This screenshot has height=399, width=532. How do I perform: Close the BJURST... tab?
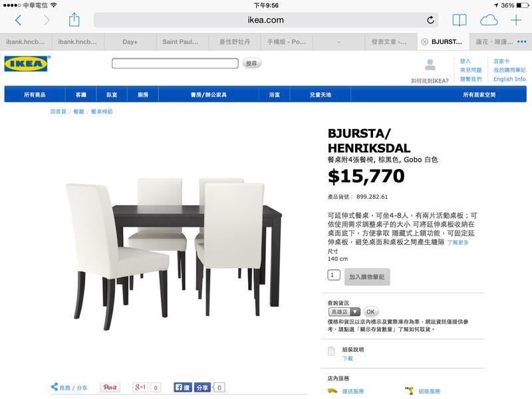point(424,42)
